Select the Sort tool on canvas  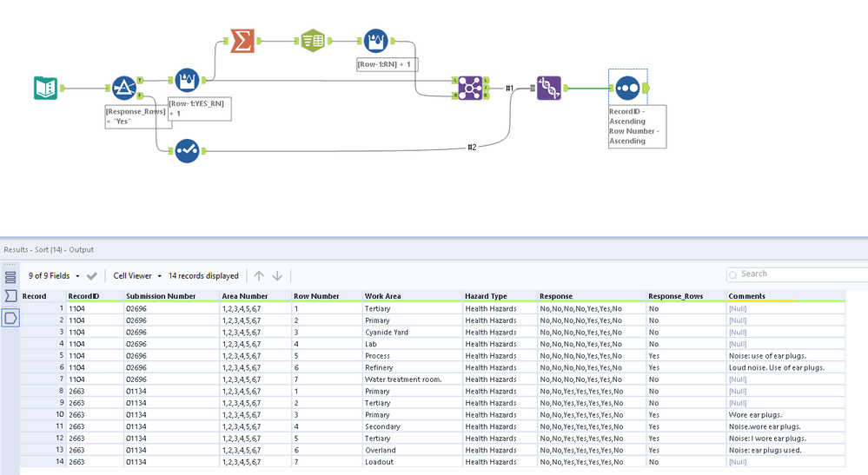coord(627,88)
